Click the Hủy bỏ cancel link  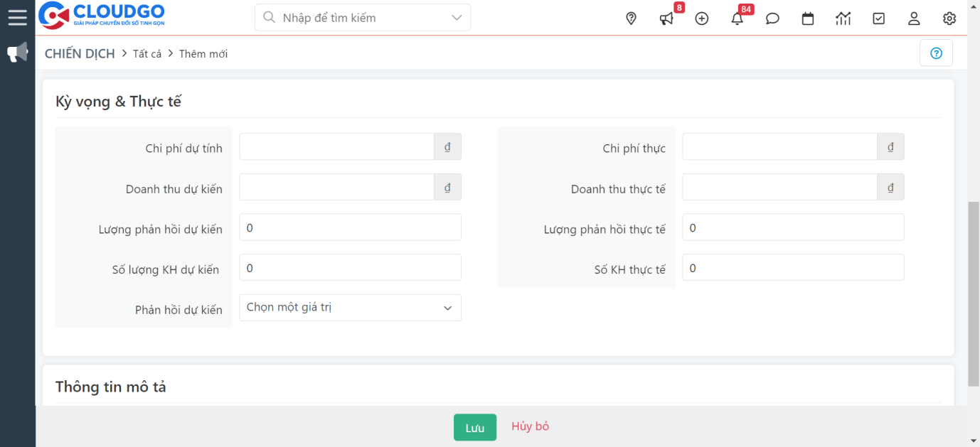[531, 426]
